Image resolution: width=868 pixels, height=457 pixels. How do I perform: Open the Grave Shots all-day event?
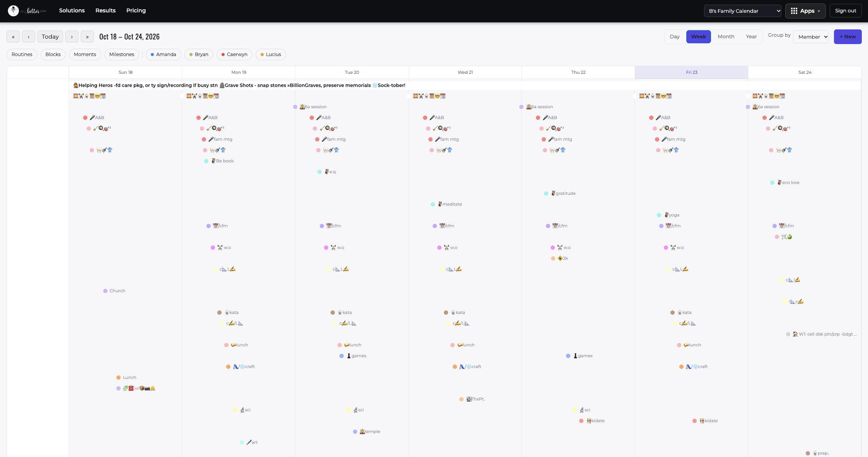(295, 85)
